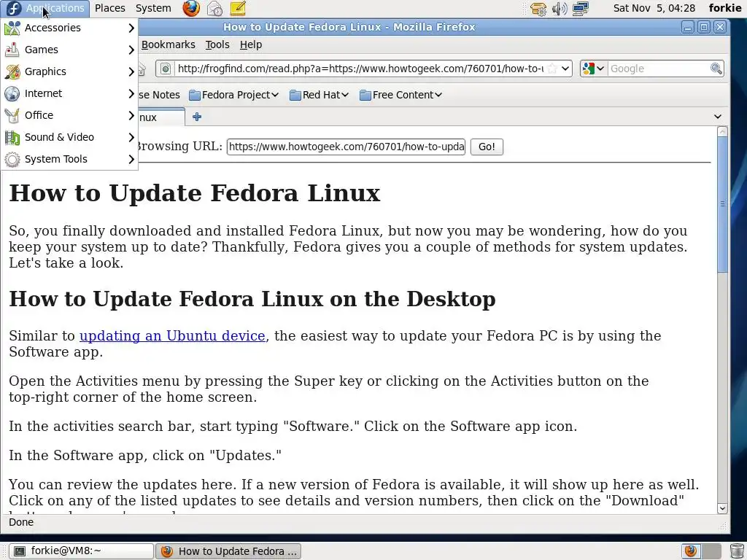Click the network connection tray icon
Screen dimensions: 747x560
pyautogui.click(x=580, y=9)
